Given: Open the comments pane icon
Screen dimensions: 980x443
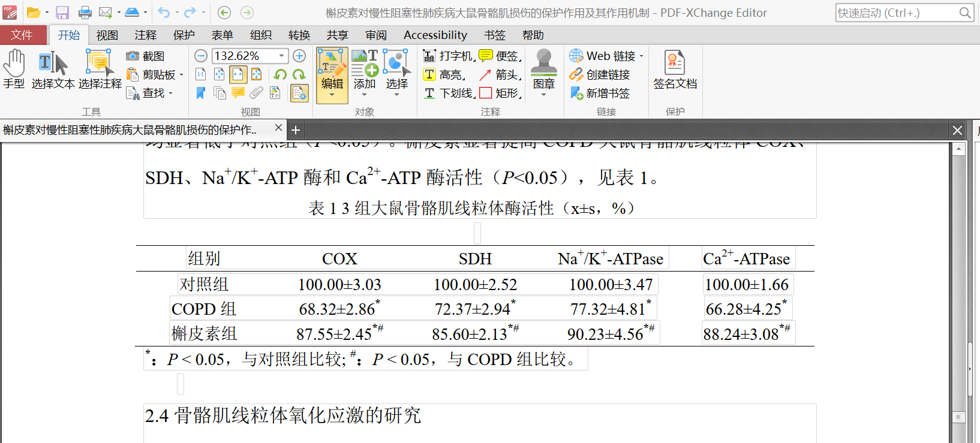Looking at the screenshot, I should (x=238, y=93).
